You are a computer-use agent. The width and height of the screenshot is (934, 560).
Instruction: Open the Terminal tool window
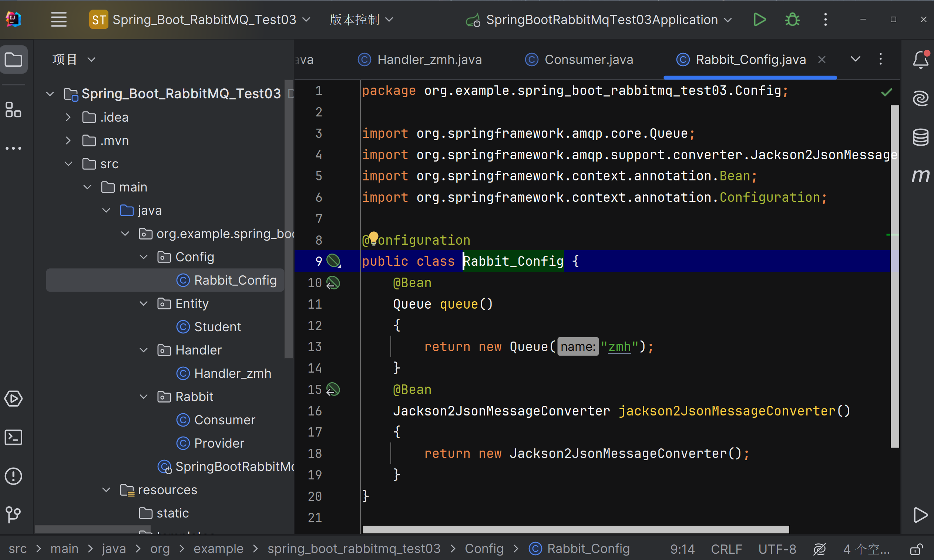(x=14, y=437)
